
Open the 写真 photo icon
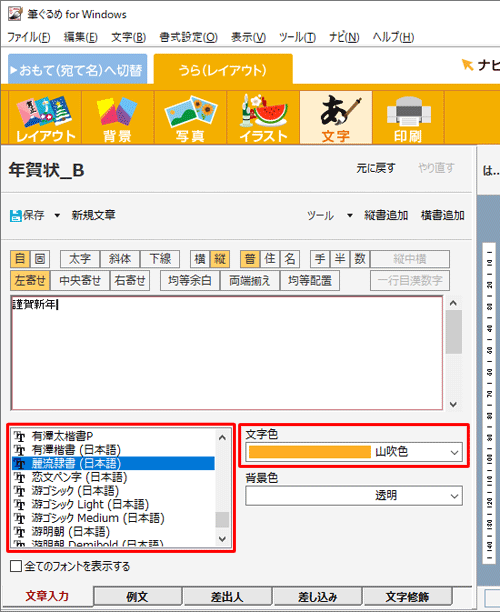190,118
